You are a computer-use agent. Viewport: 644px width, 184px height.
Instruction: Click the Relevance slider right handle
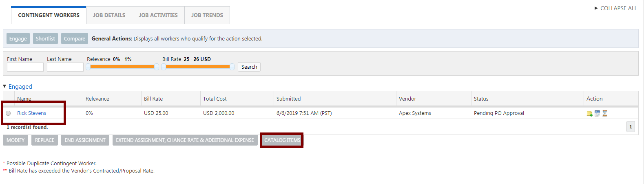pos(156,67)
